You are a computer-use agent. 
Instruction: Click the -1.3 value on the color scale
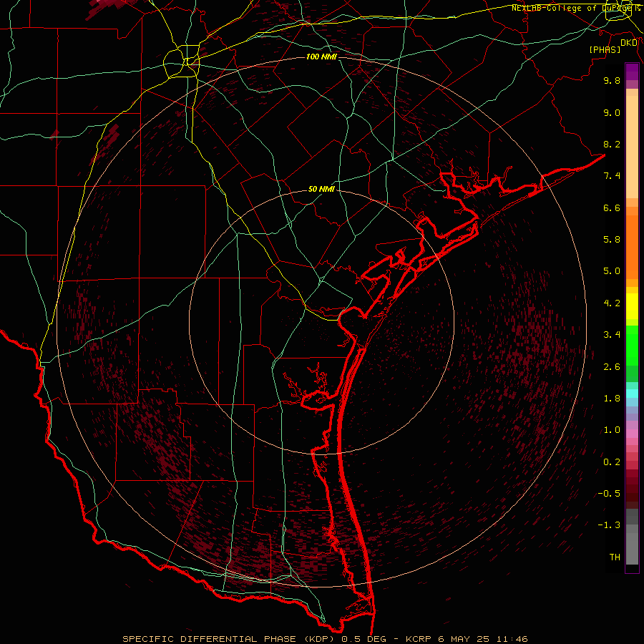click(609, 525)
